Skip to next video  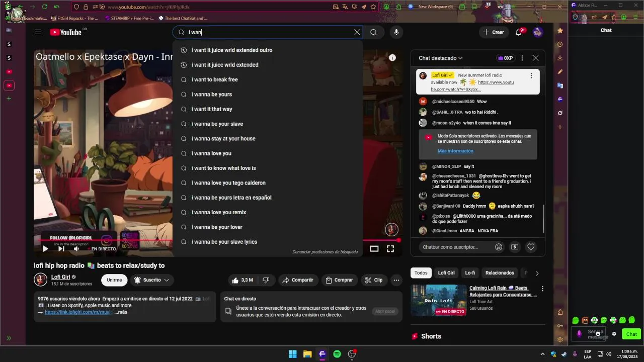pyautogui.click(x=61, y=248)
